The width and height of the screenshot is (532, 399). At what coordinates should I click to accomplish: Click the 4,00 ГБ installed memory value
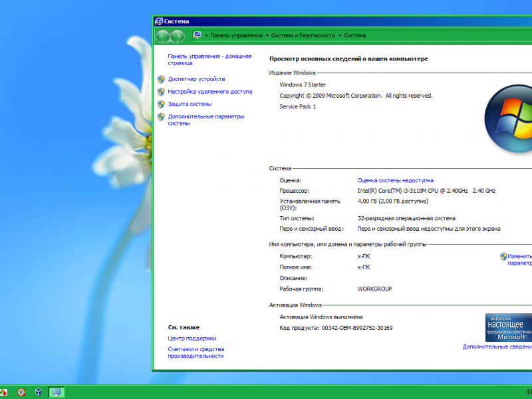pos(393,201)
